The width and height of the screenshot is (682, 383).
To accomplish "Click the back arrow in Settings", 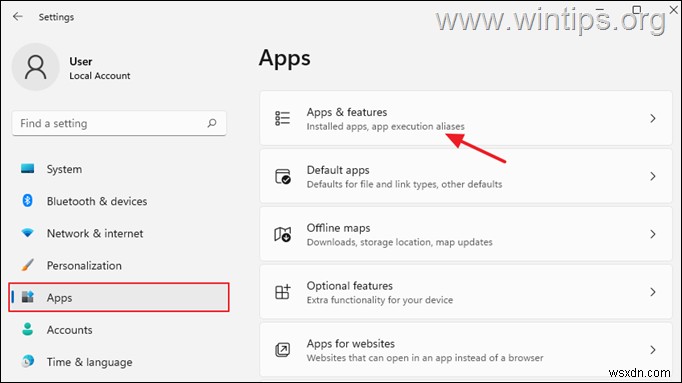I will click(17, 17).
